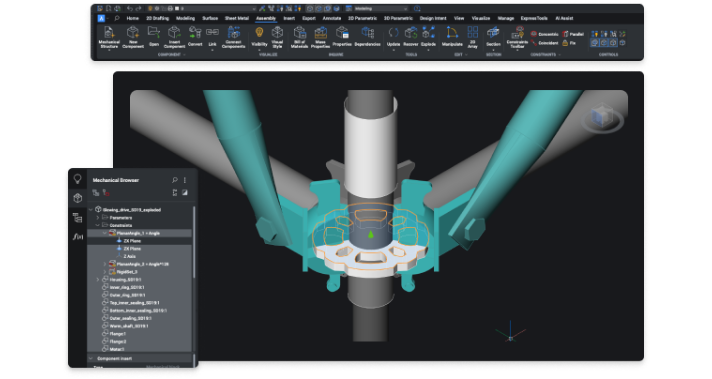The width and height of the screenshot is (712, 379).
Task: Open the Express Tools tab
Action: click(x=534, y=19)
